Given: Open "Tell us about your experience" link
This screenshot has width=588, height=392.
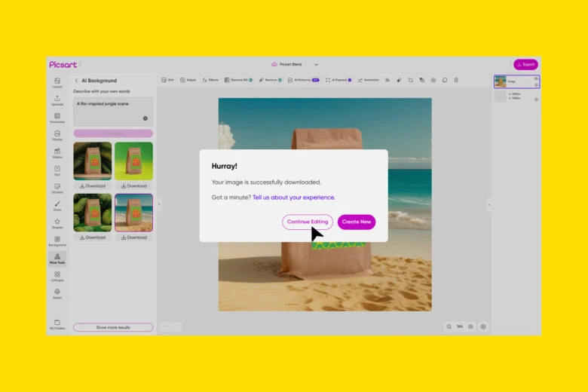Looking at the screenshot, I should coord(293,198).
